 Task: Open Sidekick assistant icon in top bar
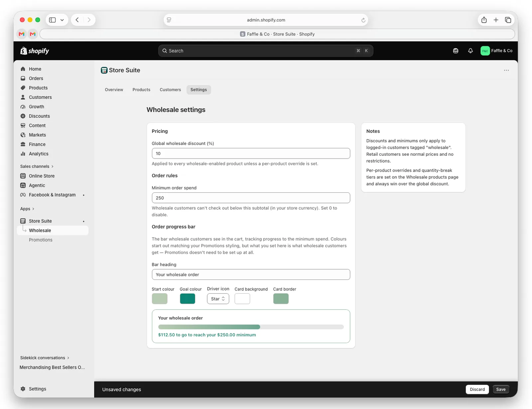click(456, 51)
